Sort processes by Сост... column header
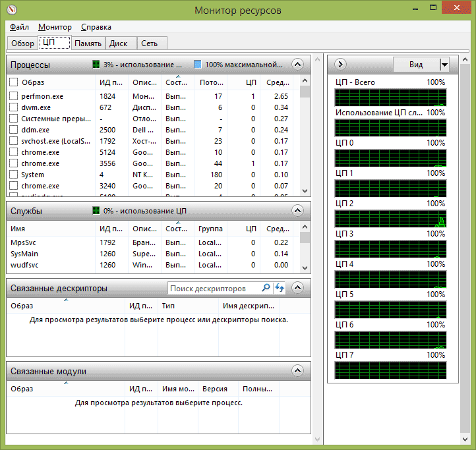 tap(177, 82)
